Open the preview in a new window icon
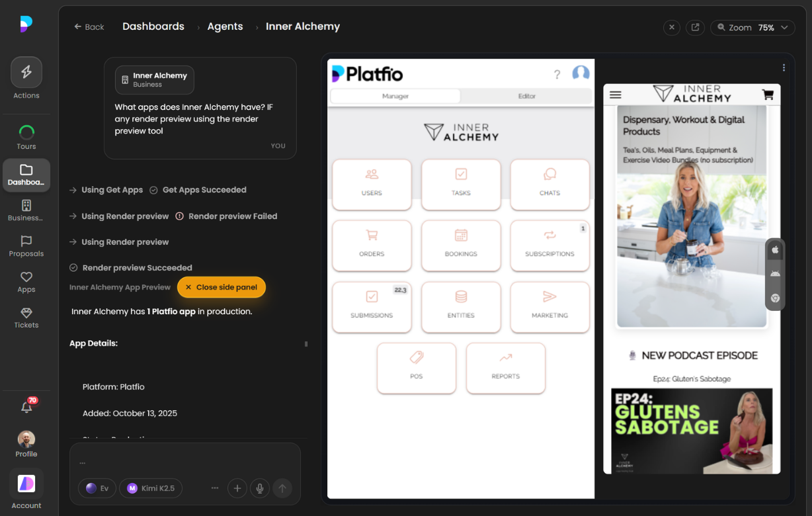This screenshot has width=812, height=516. point(695,28)
